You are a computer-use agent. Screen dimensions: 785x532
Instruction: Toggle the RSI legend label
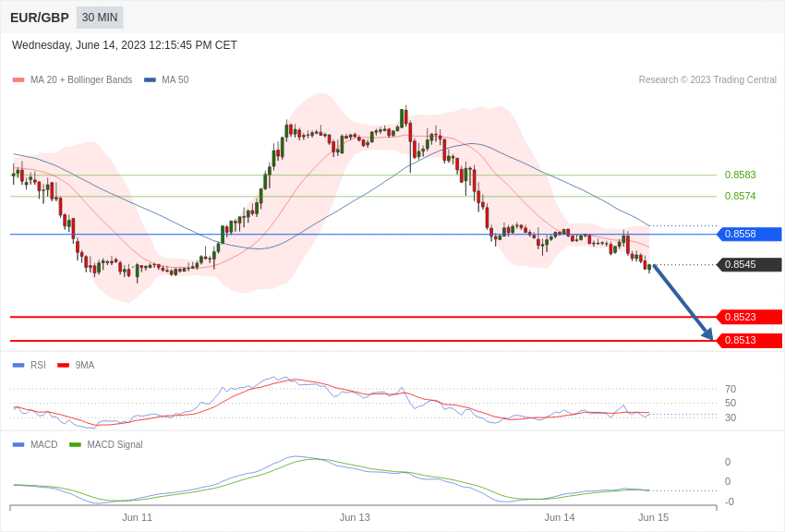38,366
